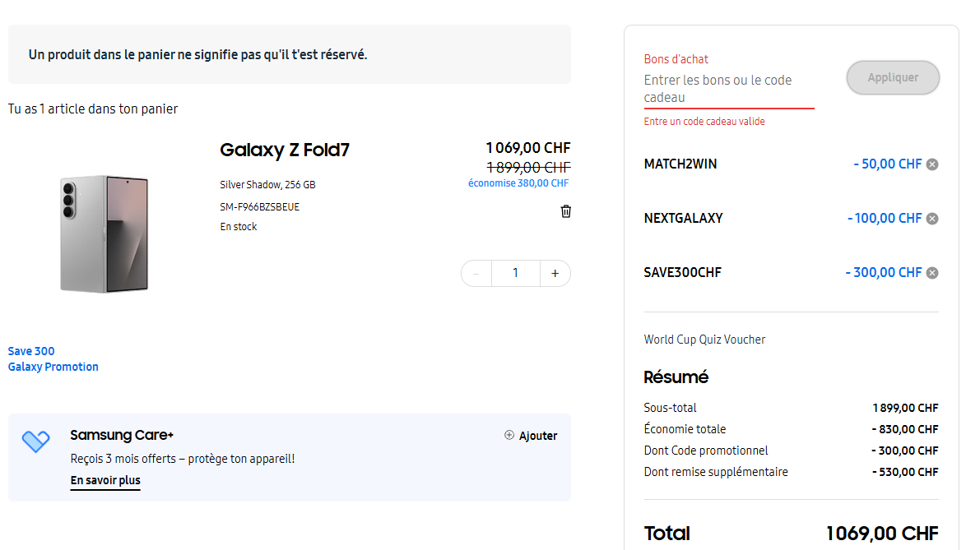The height and width of the screenshot is (550, 980).
Task: Click the quantity field showing 1
Action: (x=516, y=274)
